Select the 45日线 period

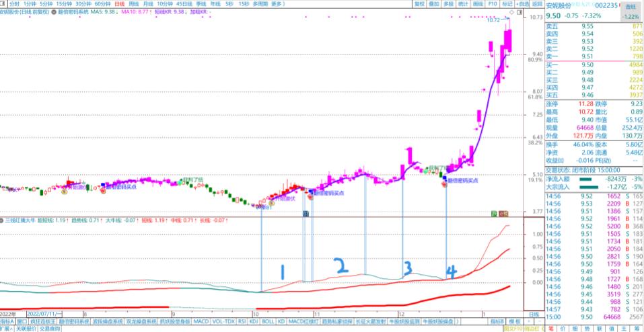(x=184, y=3)
